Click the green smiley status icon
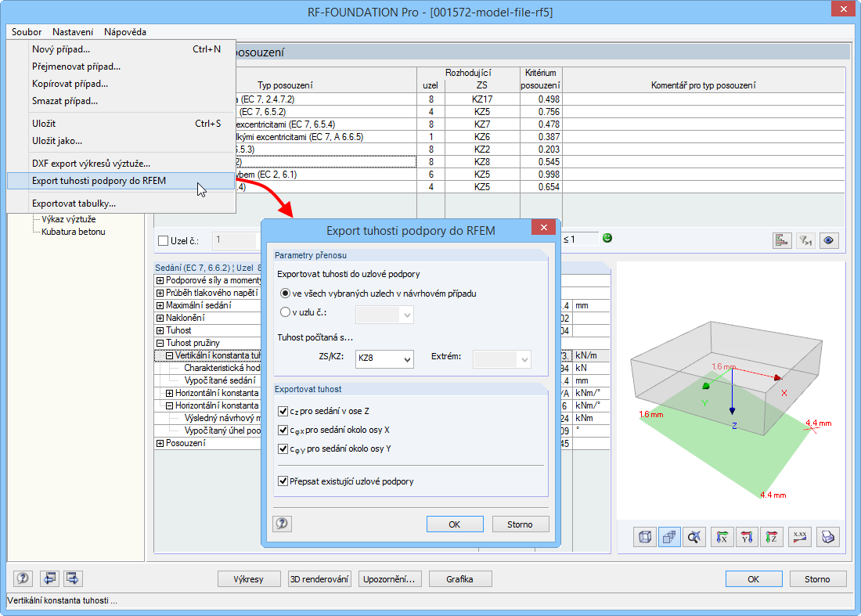The width and height of the screenshot is (861, 616). tap(607, 238)
